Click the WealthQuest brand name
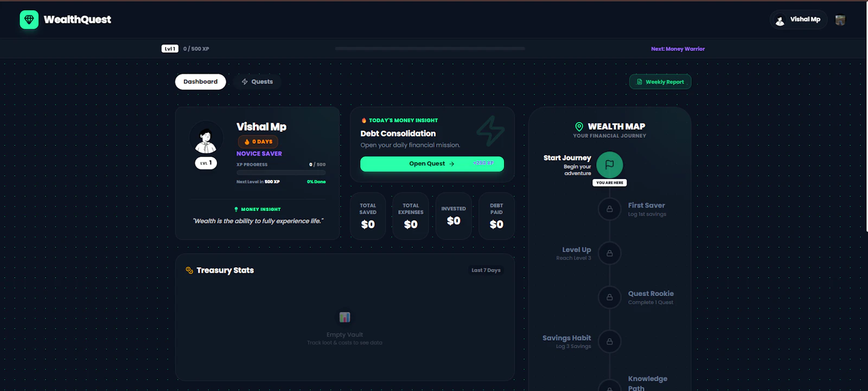868x391 pixels. [78, 20]
